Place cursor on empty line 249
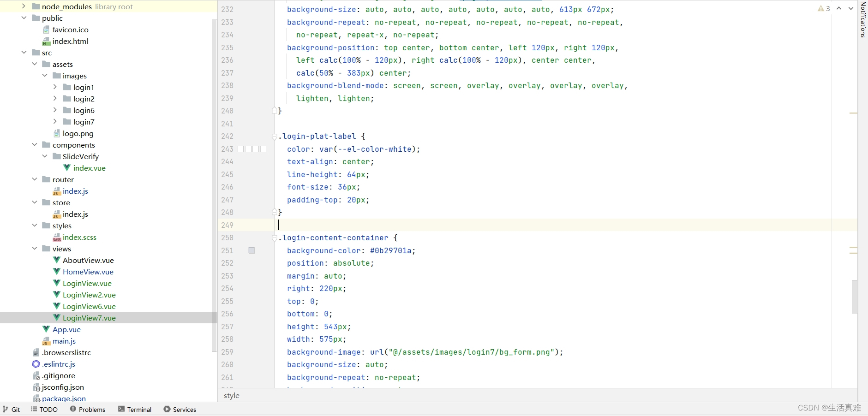The width and height of the screenshot is (868, 416). 554,225
